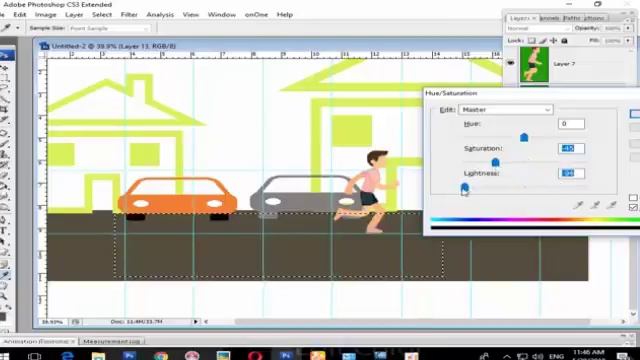Open the Sample Size dropdown

click(x=109, y=28)
